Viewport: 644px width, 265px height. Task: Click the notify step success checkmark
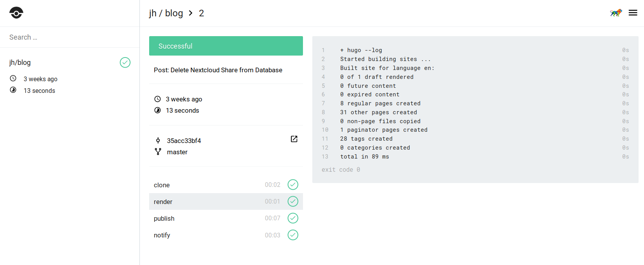tap(293, 235)
